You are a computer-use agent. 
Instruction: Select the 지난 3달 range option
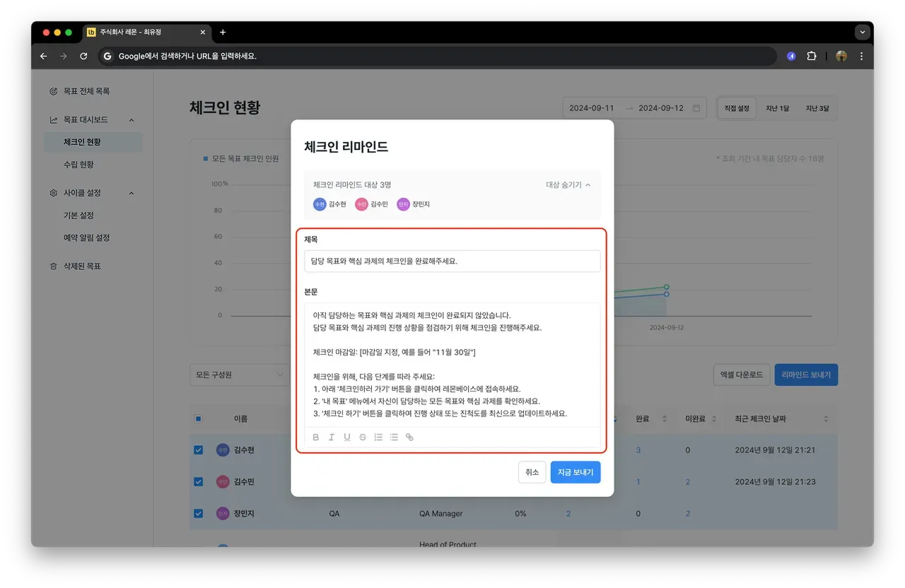817,108
